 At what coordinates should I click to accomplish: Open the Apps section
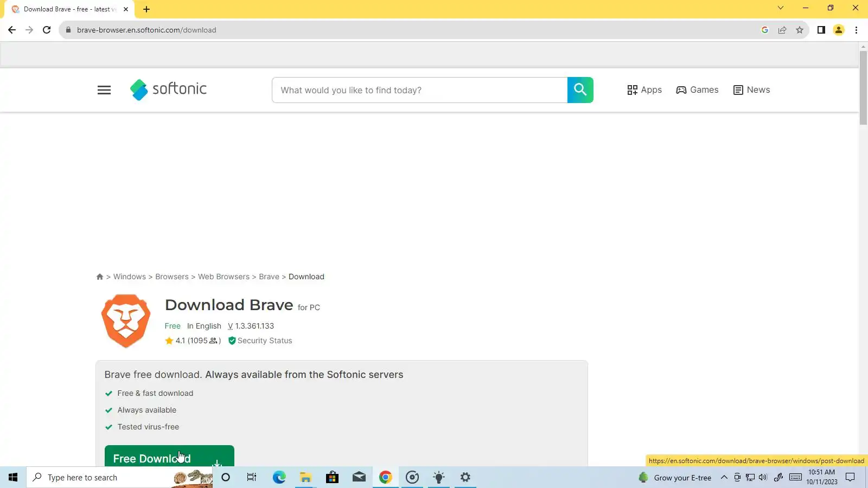(x=644, y=90)
